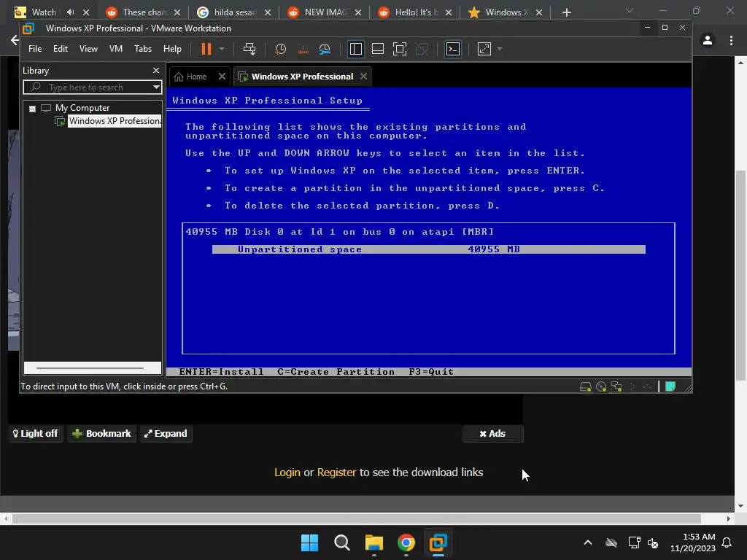Open browser tab search chevron

click(630, 10)
